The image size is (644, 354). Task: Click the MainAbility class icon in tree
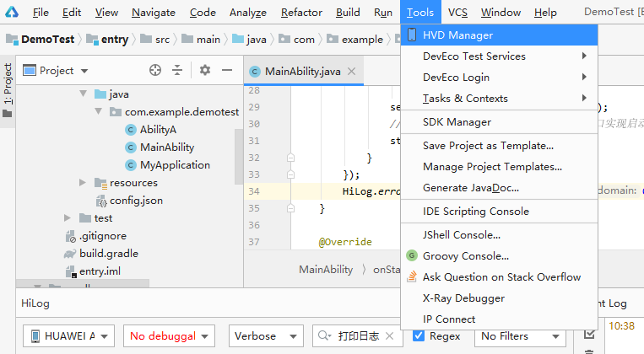(130, 147)
